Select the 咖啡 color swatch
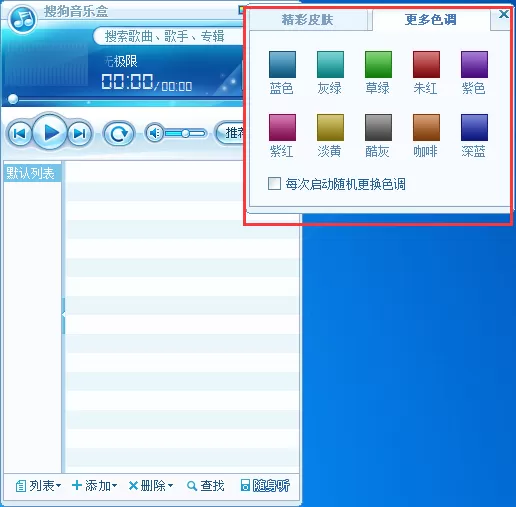This screenshot has height=507, width=516. click(426, 128)
